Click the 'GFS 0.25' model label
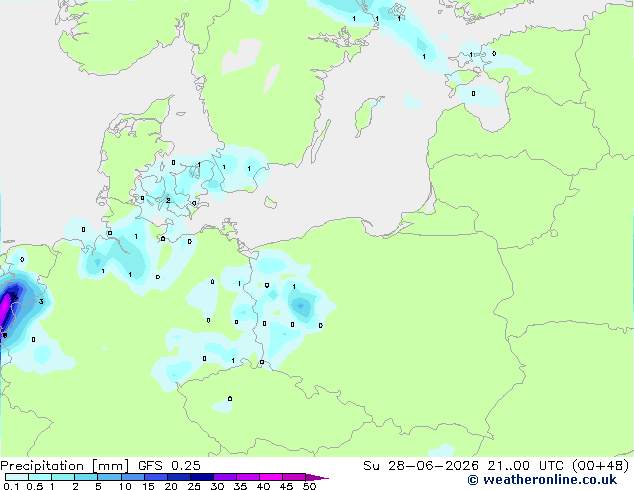 tap(169, 466)
